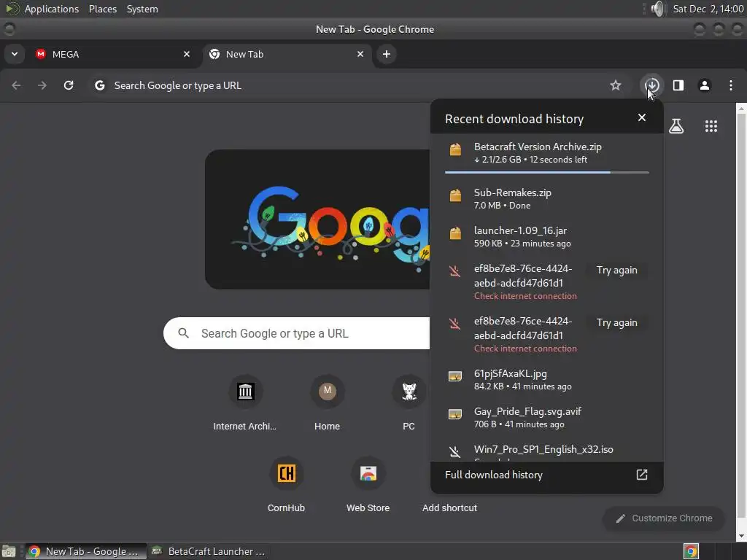Open the Internet Archive shortcut
747x560 pixels.
tap(245, 403)
